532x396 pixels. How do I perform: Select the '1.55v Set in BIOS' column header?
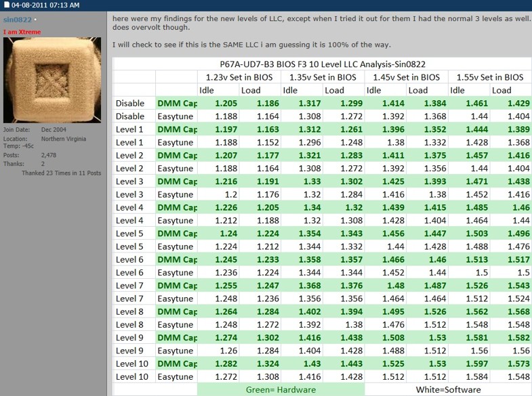click(x=490, y=77)
